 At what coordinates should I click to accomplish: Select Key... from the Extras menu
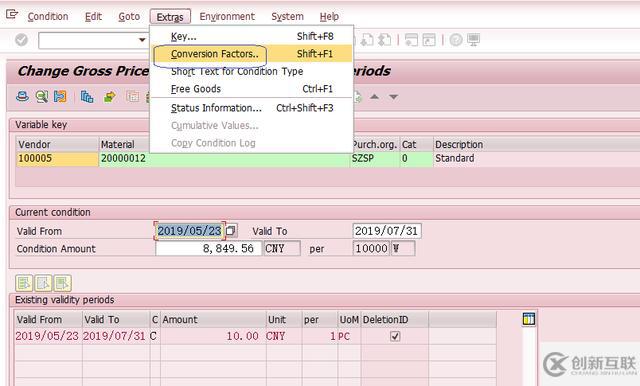(251, 36)
